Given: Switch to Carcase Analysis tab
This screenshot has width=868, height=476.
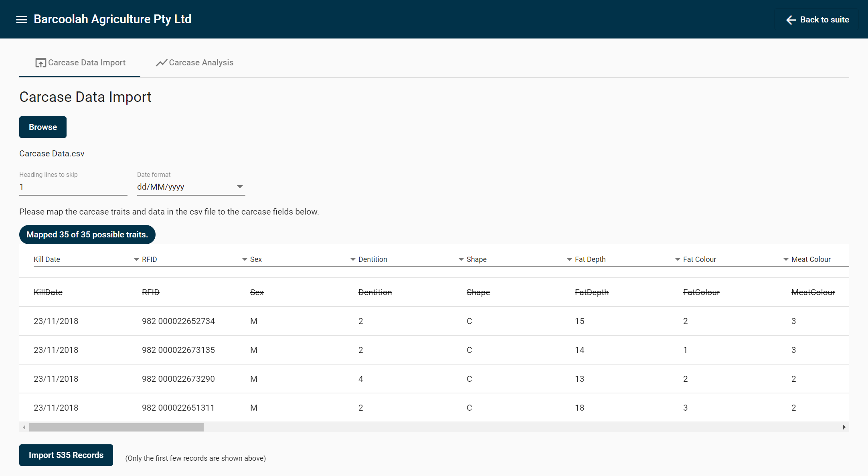Looking at the screenshot, I should (x=194, y=63).
